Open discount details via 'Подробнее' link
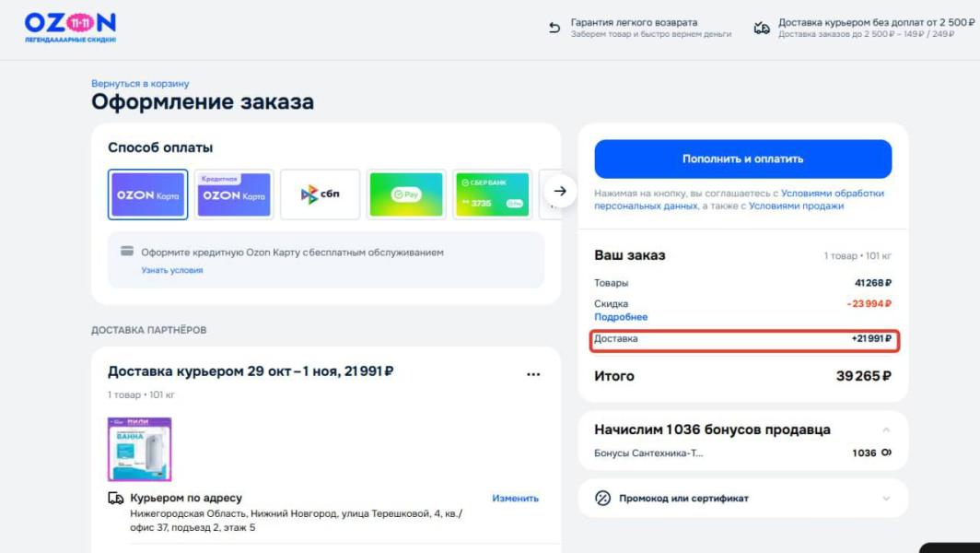 coord(621,317)
